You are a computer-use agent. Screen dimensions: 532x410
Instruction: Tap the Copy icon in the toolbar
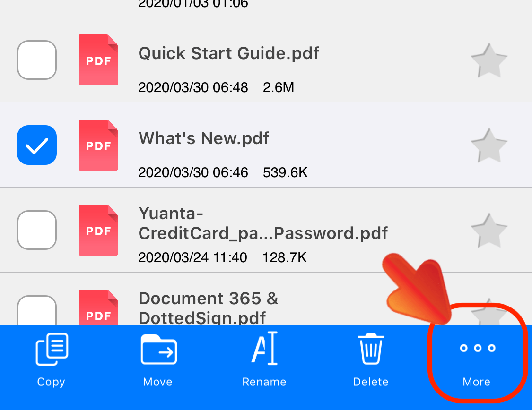point(51,348)
